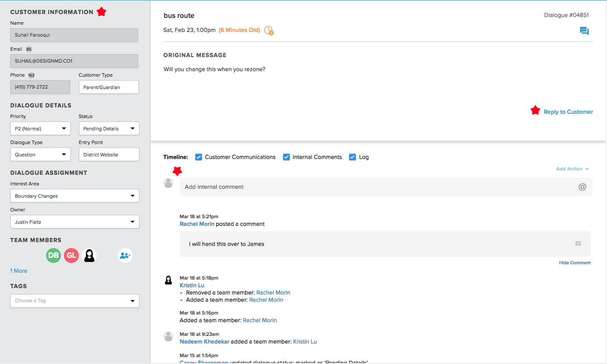
Task: Click the Add internal comment field
Action: point(375,187)
